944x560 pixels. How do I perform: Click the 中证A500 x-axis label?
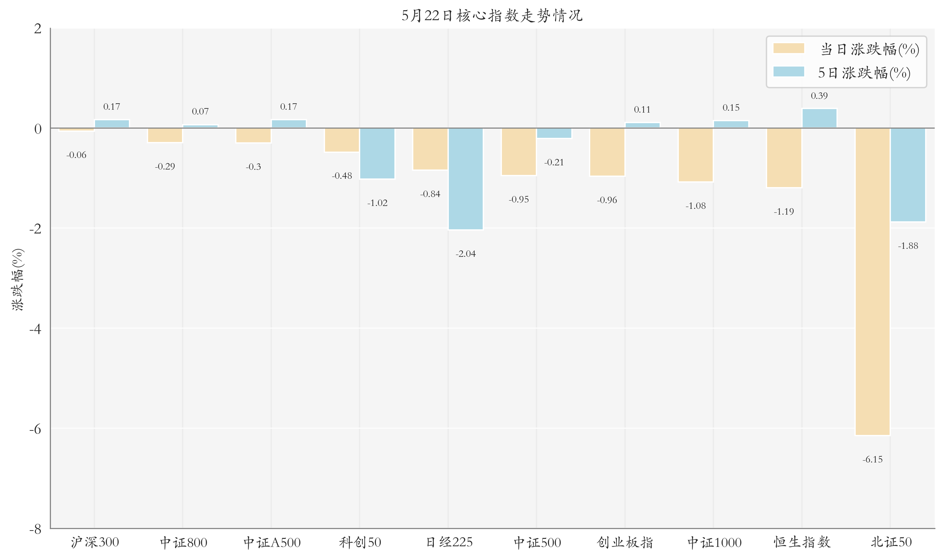coord(272,542)
